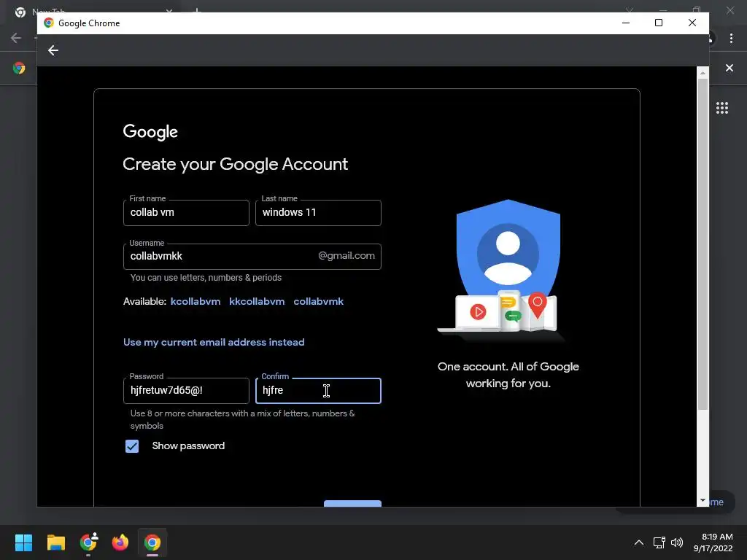Choose suggested username kcollabvm
Viewport: 747px width, 560px height.
click(x=196, y=301)
